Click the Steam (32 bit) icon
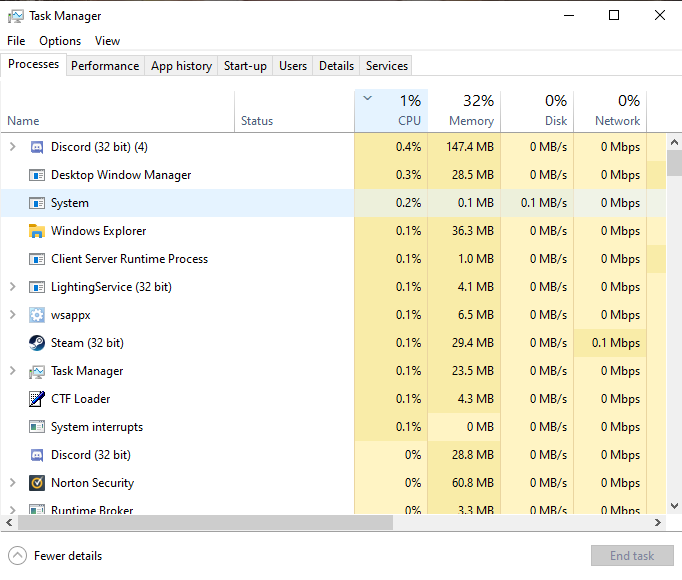Image resolution: width=682 pixels, height=580 pixels. point(37,343)
